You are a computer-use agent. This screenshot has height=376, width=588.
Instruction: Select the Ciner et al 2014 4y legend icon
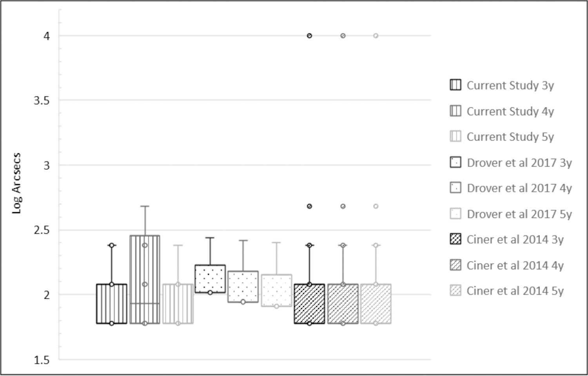pos(456,265)
